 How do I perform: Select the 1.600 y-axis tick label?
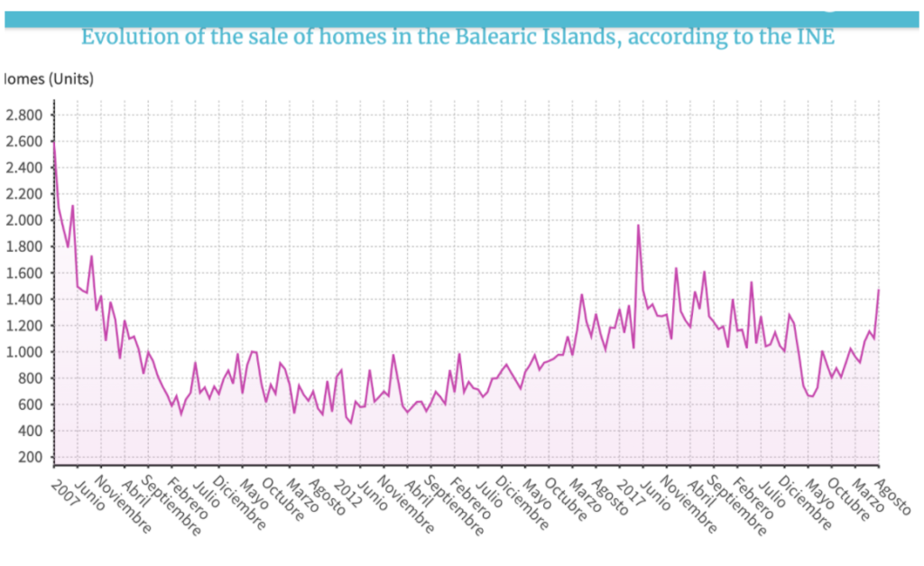pyautogui.click(x=23, y=273)
